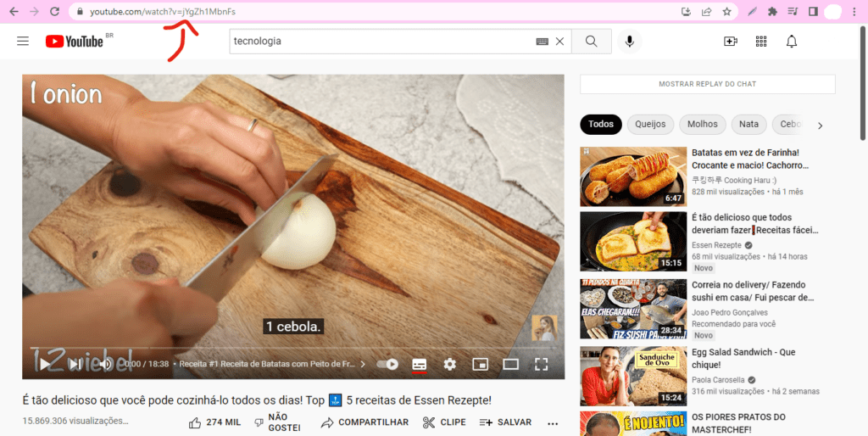Open the player settings gear

pos(450,364)
